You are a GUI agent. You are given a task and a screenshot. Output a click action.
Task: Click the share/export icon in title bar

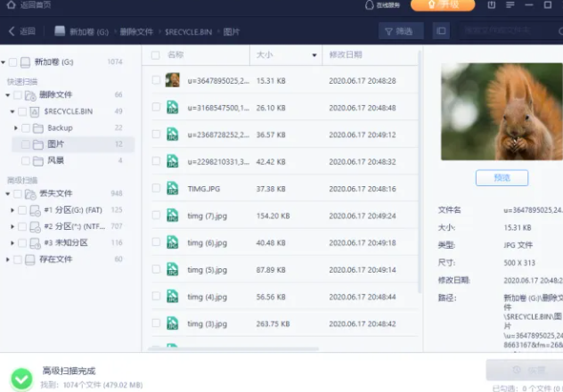(x=494, y=5)
